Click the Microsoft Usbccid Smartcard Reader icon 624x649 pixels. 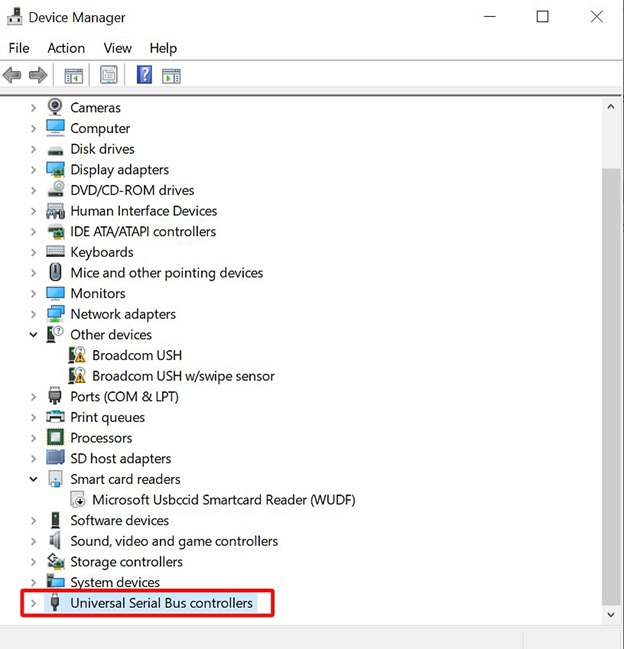pos(78,499)
